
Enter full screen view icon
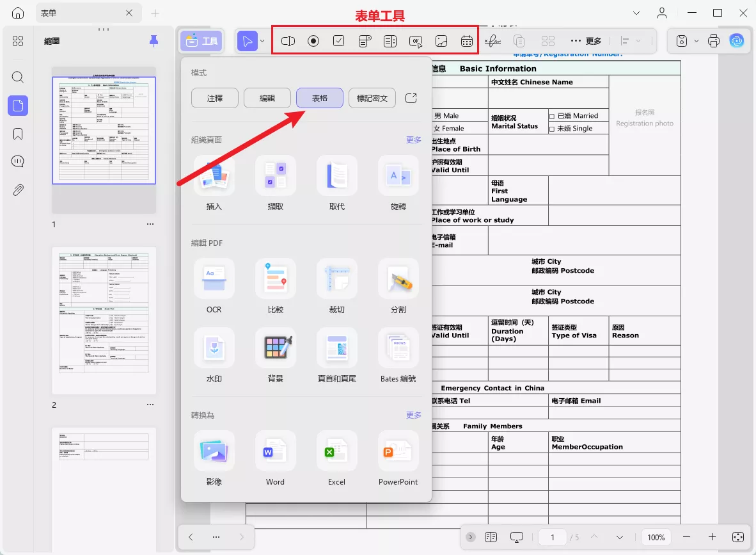click(738, 537)
